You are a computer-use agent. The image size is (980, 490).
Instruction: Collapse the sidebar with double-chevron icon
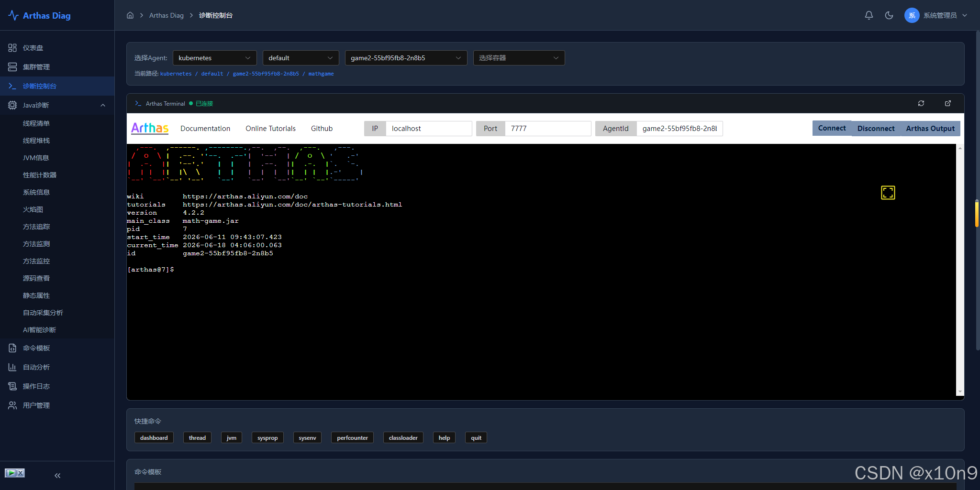pyautogui.click(x=57, y=476)
